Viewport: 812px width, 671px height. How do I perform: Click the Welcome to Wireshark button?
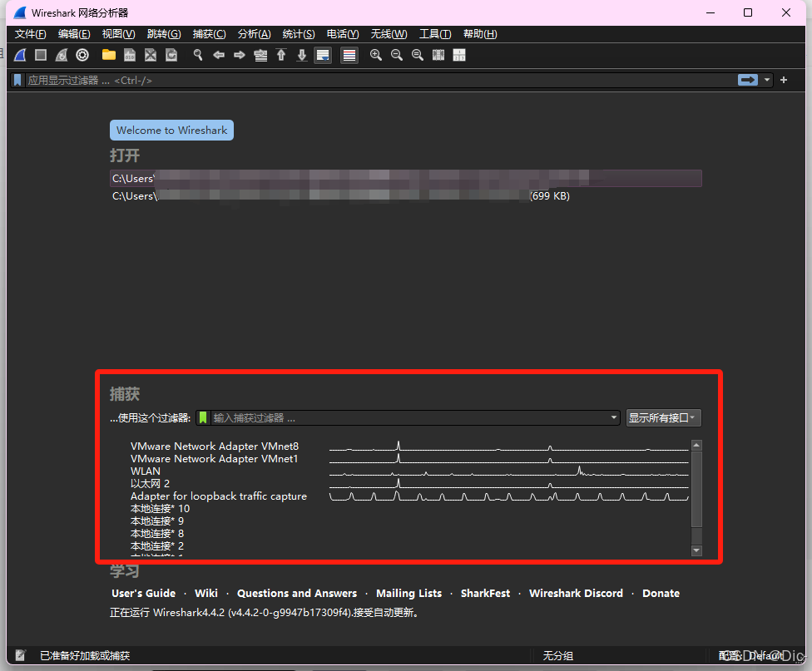pyautogui.click(x=171, y=131)
